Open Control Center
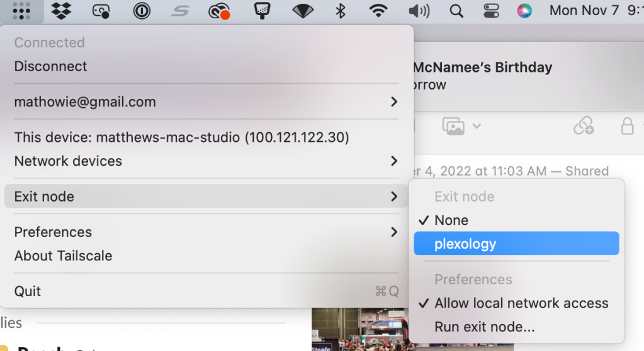The image size is (644, 351). [x=491, y=11]
